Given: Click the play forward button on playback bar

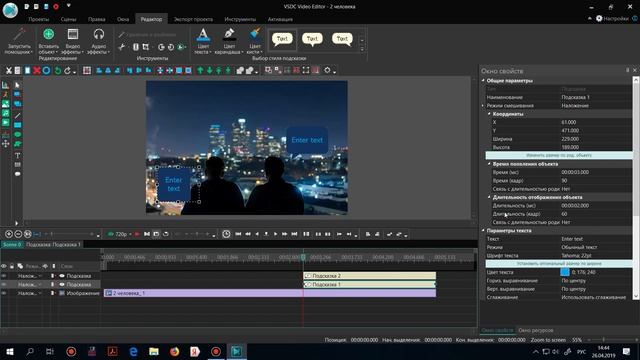Looking at the screenshot, I should click(276, 234).
